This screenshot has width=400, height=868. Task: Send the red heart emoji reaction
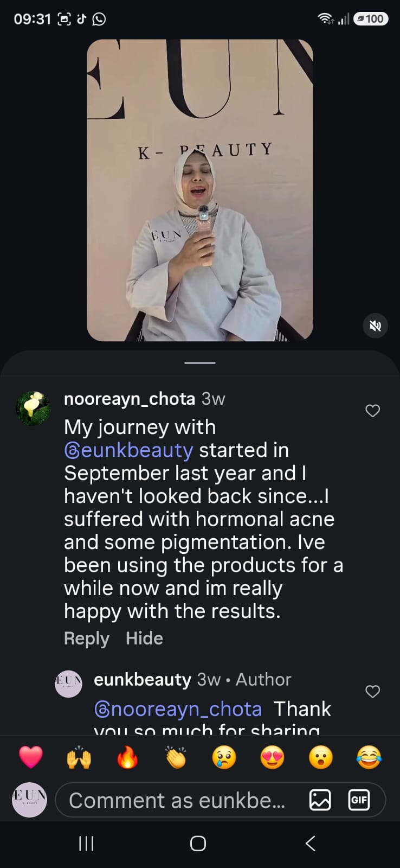coord(31,757)
